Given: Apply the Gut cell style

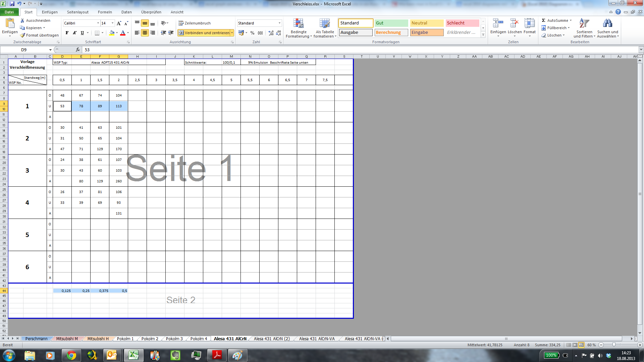Looking at the screenshot, I should (391, 23).
